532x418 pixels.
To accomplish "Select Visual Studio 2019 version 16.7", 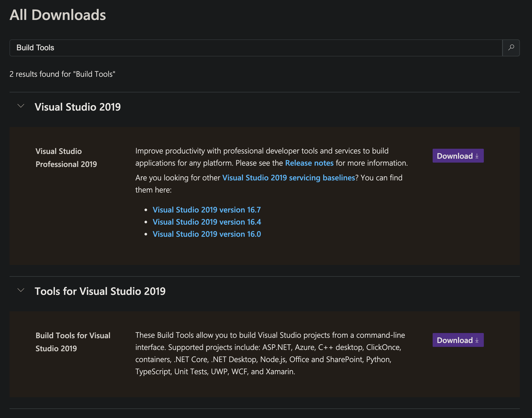I will coord(207,210).
